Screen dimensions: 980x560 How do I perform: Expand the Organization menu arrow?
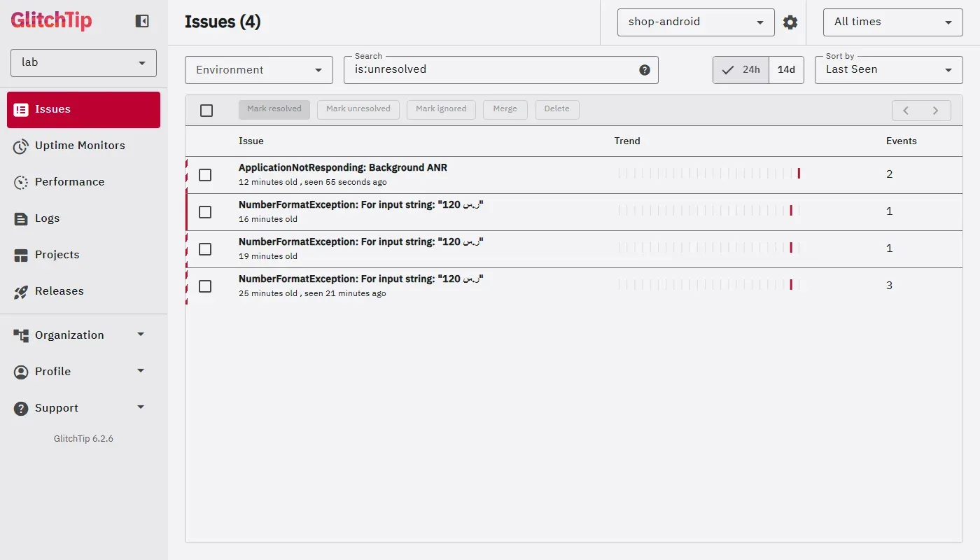click(141, 335)
